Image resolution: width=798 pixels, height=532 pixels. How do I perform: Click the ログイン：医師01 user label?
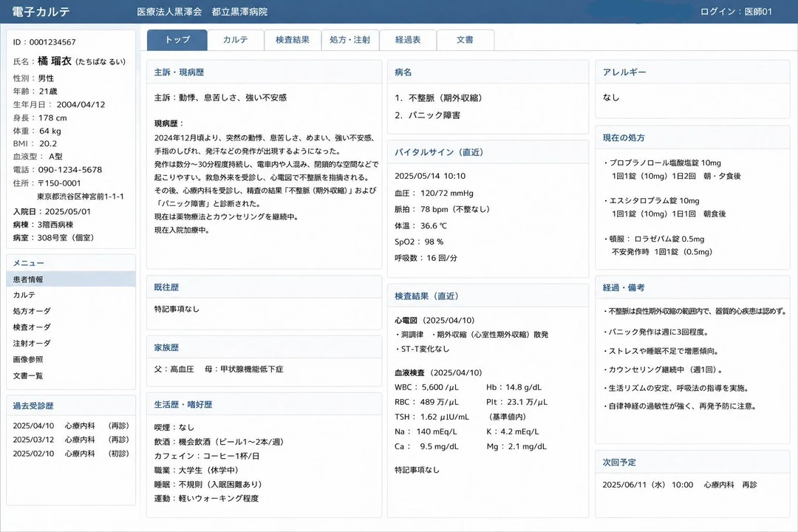pos(736,12)
